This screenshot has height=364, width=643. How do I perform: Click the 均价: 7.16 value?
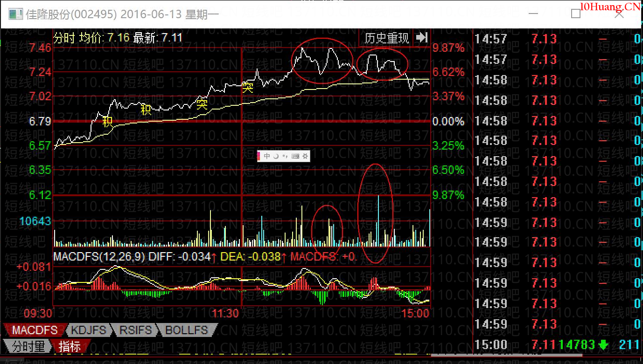coord(105,38)
